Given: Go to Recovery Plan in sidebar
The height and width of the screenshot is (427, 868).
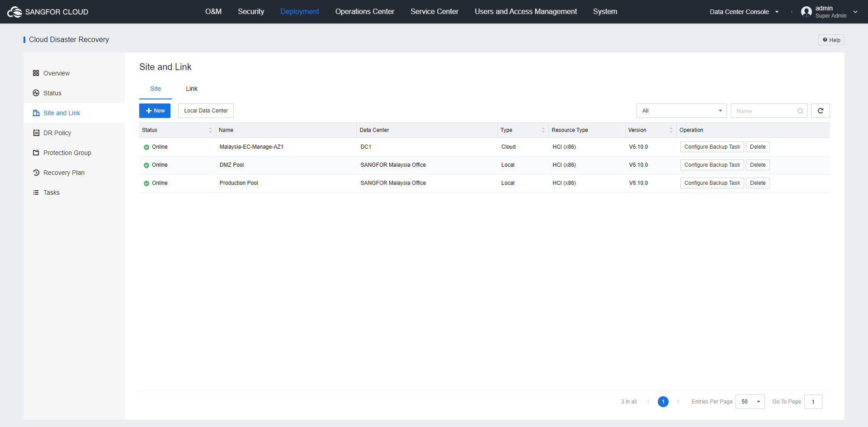Looking at the screenshot, I should (x=74, y=173).
